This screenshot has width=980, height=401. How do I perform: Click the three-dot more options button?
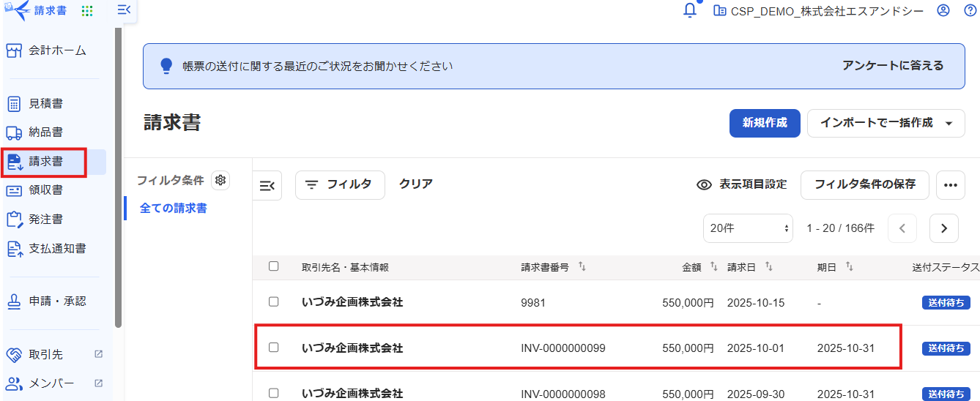[x=950, y=185]
